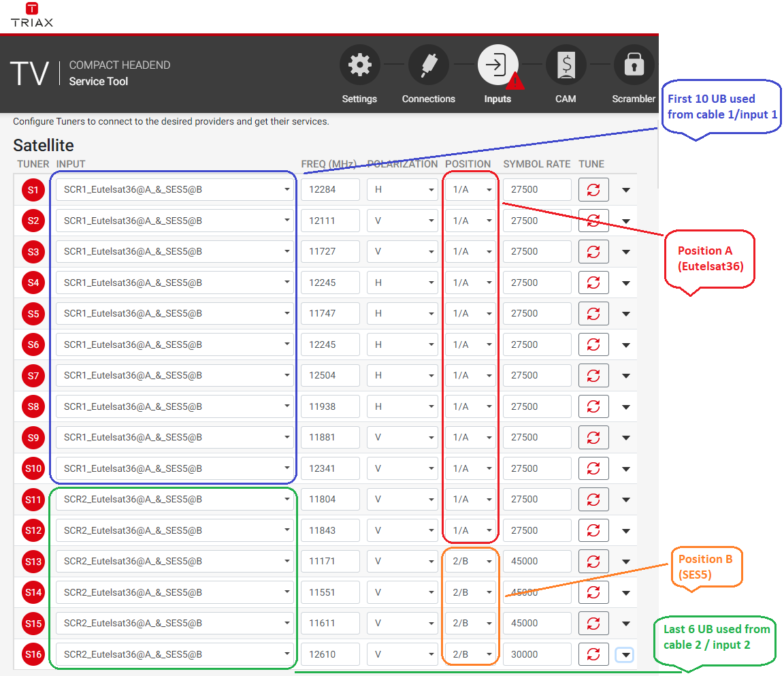Click the POSITION column header
The width and height of the screenshot is (784, 676).
coord(468,164)
